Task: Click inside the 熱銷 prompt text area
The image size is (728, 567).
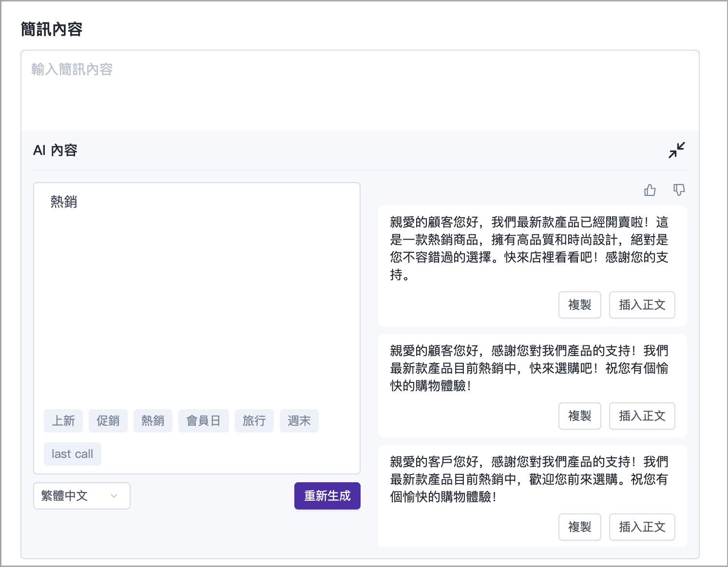Action: click(x=196, y=292)
